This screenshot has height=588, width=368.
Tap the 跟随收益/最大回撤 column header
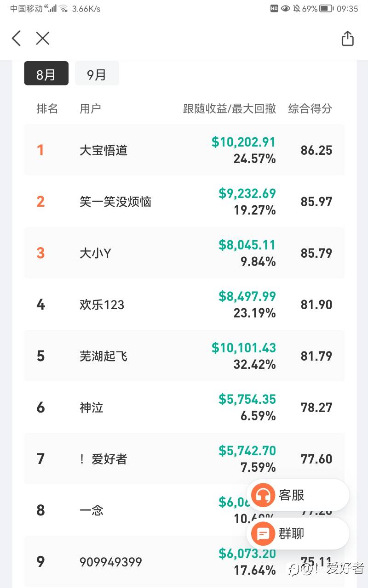[230, 109]
